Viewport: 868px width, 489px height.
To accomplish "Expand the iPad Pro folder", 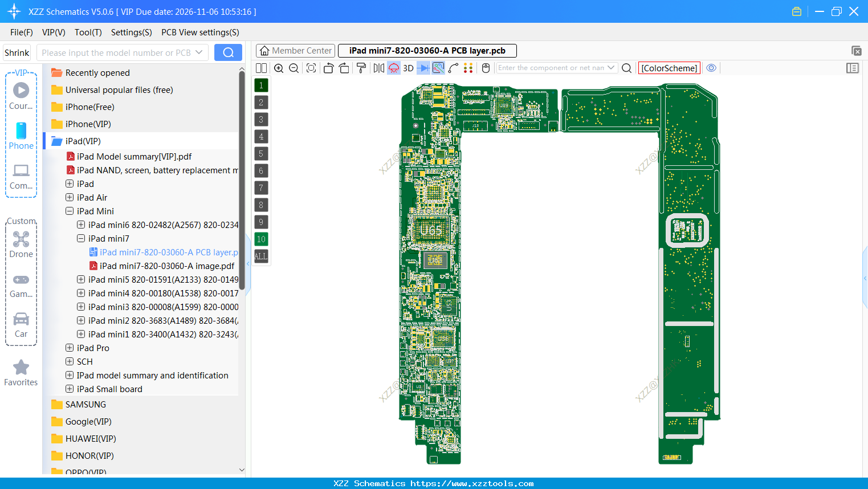I will tap(69, 348).
